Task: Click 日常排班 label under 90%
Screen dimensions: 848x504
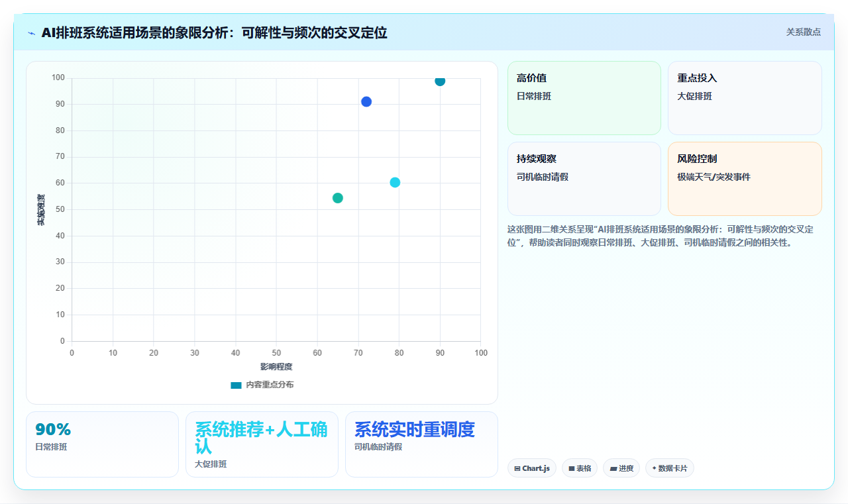Action: [x=51, y=447]
